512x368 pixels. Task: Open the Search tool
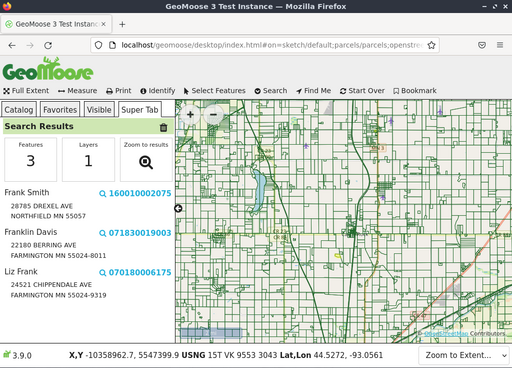271,91
